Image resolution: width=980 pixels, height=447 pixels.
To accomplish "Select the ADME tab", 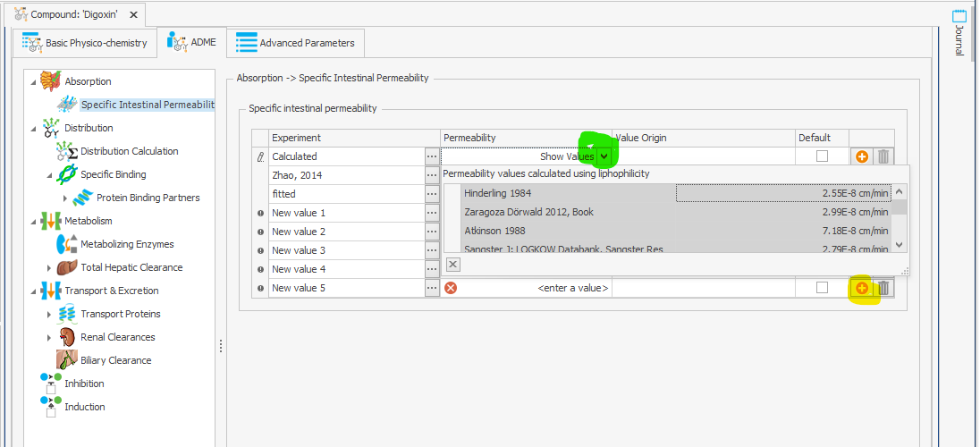I will point(192,43).
